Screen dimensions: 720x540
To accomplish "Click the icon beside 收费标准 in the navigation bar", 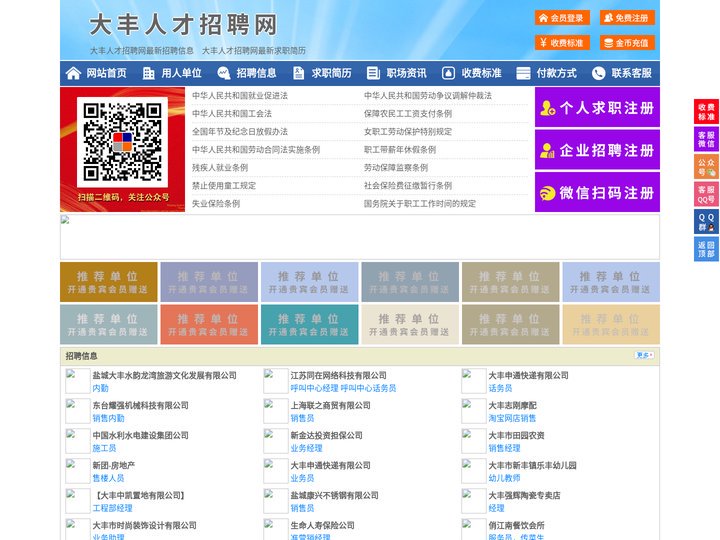I will click(x=448, y=73).
